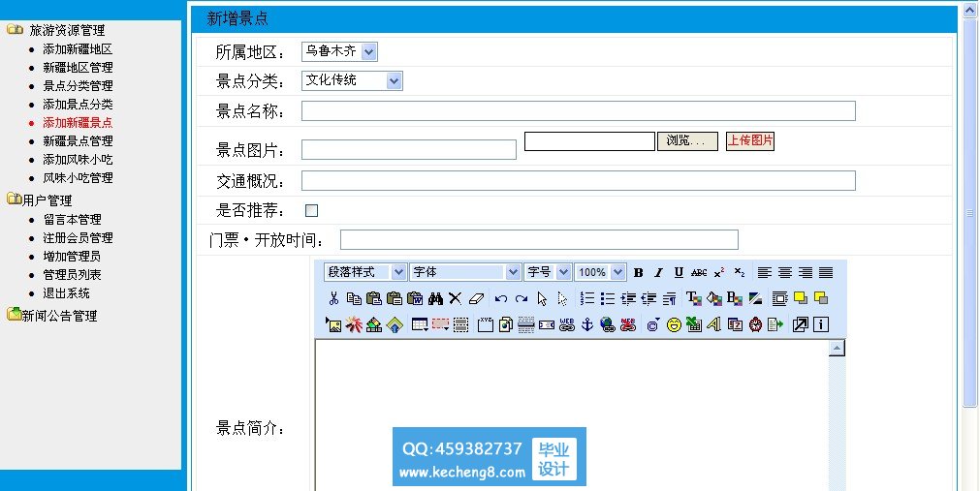Viewport: 980px width, 491px height.
Task: Insert a bulleted list
Action: tap(608, 298)
